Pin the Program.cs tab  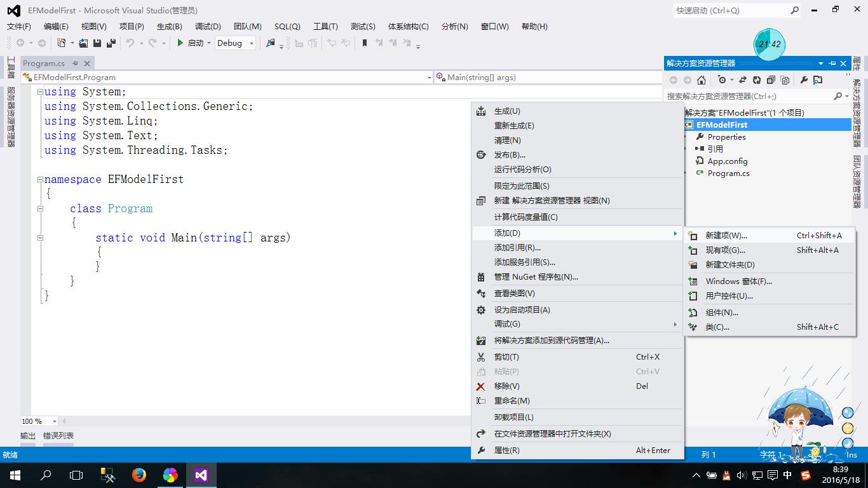tap(75, 64)
